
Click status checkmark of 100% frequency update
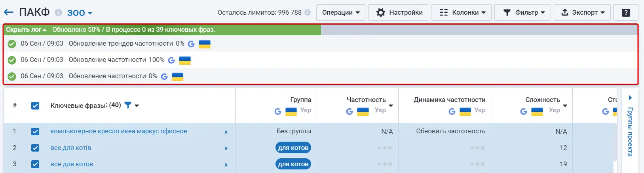point(12,60)
